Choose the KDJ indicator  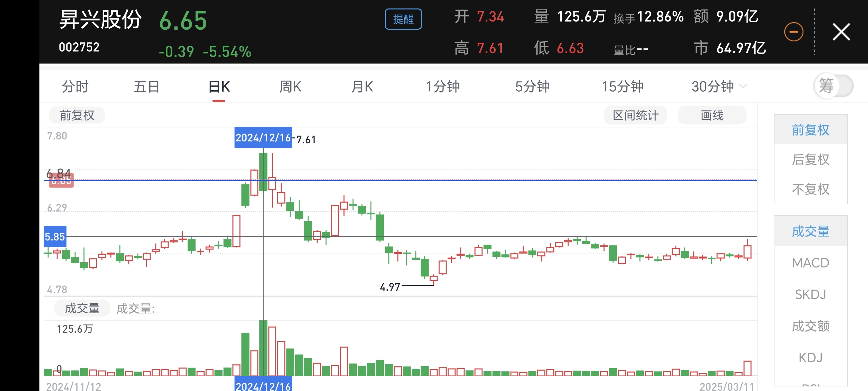point(810,357)
